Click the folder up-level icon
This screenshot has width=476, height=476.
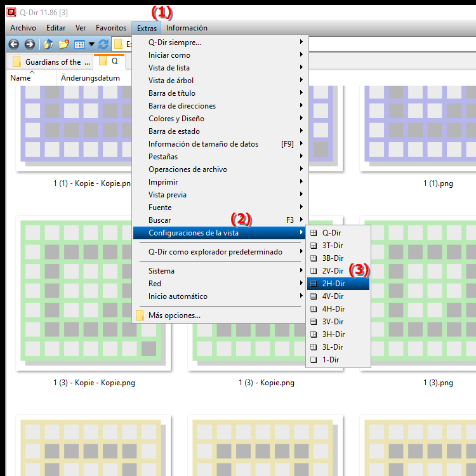49,44
